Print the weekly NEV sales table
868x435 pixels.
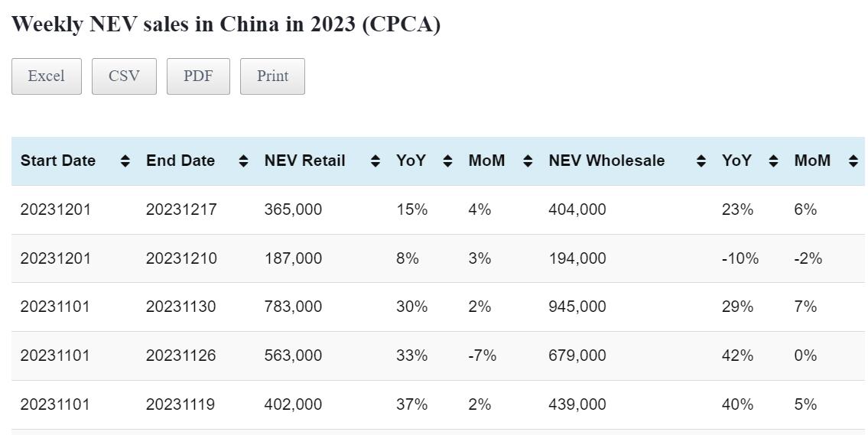[x=272, y=76]
